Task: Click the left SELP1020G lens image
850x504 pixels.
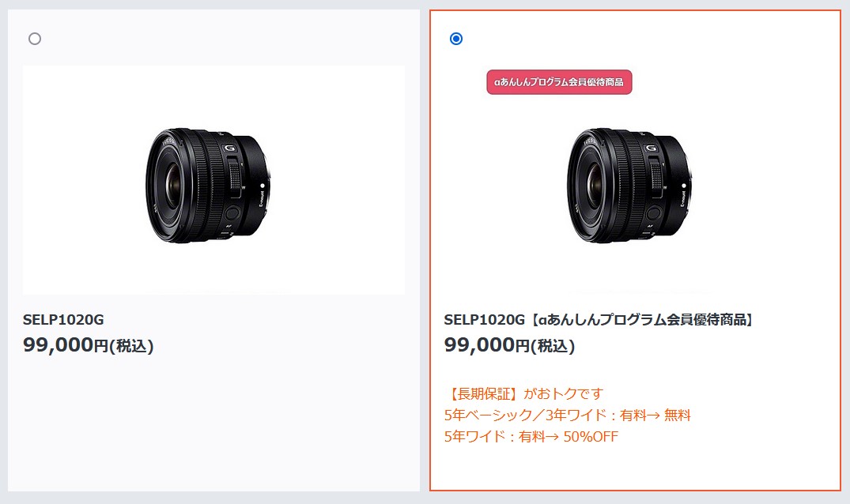Action: point(208,185)
